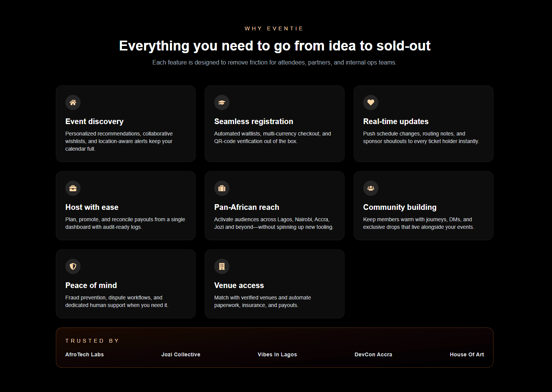
Task: Click the DevCon Accra partner name
Action: click(x=373, y=354)
